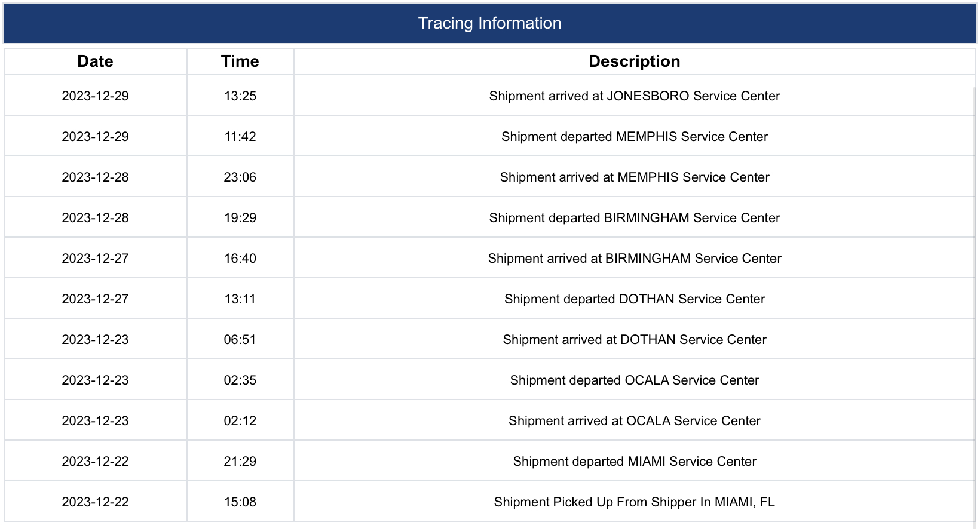The height and width of the screenshot is (529, 980).
Task: Click Shipment departed DOTHAN Service Center entry
Action: coord(635,299)
